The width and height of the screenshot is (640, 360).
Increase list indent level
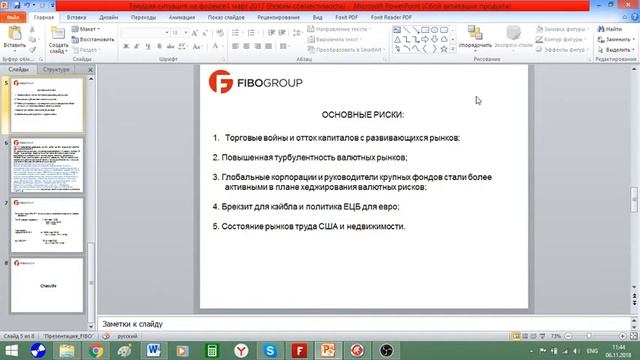coord(282,33)
